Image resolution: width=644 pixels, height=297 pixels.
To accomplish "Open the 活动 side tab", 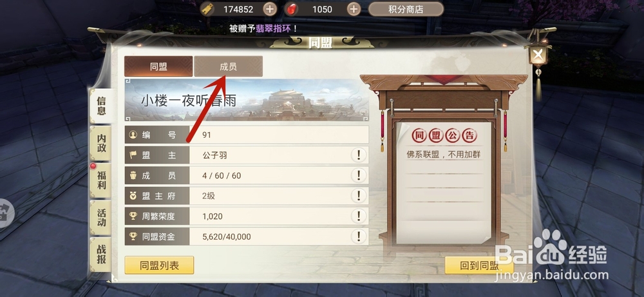I will click(101, 218).
